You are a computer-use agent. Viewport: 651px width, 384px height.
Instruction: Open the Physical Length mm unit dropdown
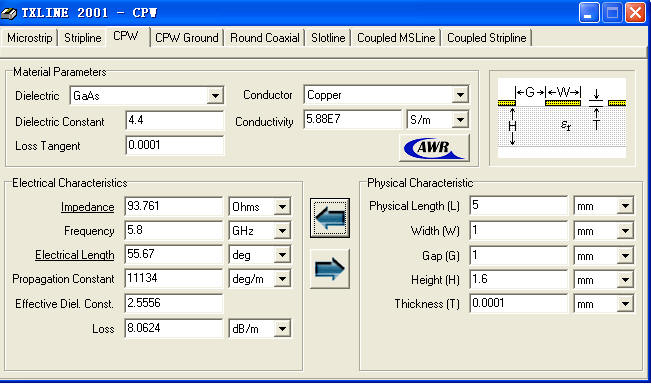pos(625,206)
